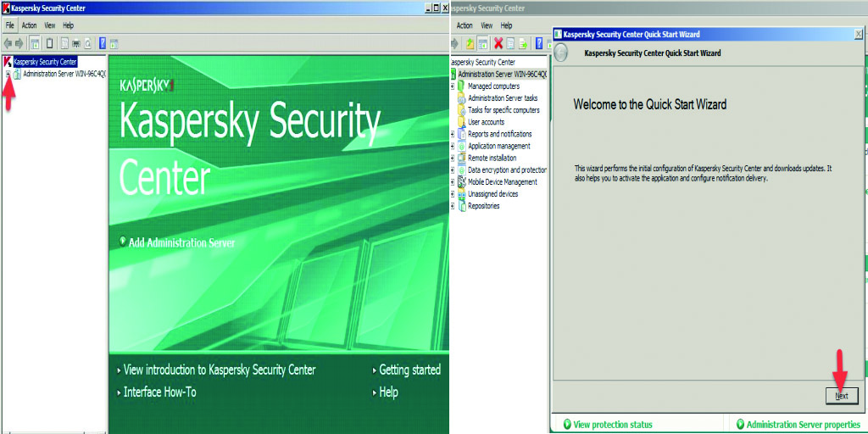Viewport: 868px width, 434px height.
Task: Click the up-one-level folder toolbar icon
Action: [x=470, y=43]
